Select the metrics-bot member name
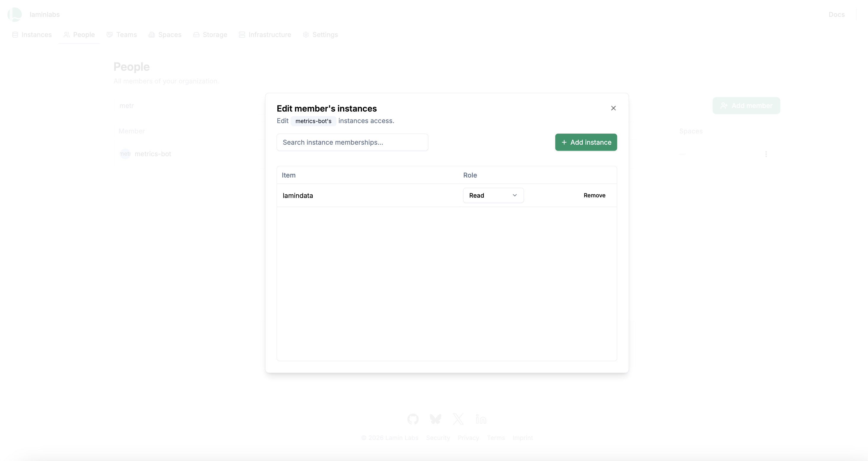868x461 pixels. pos(153,154)
